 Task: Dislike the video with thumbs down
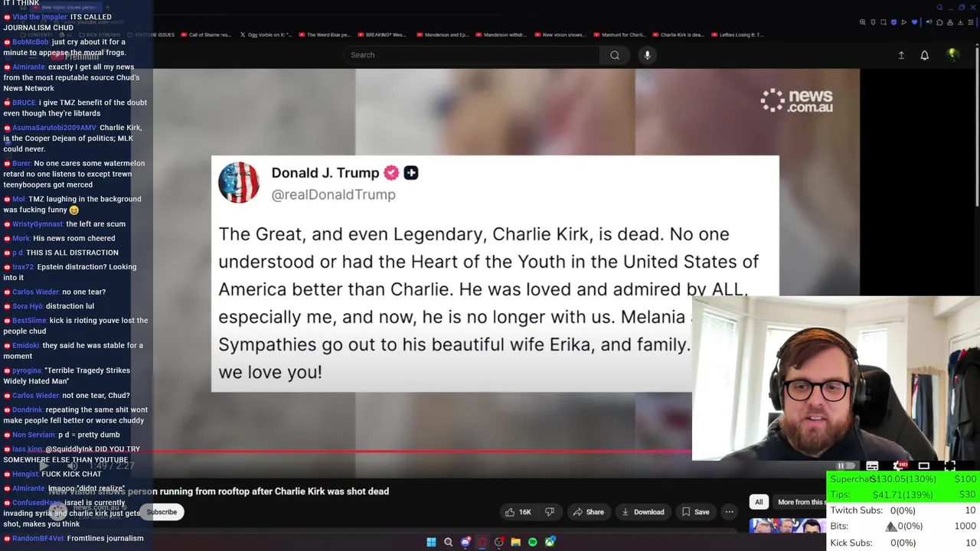click(549, 512)
